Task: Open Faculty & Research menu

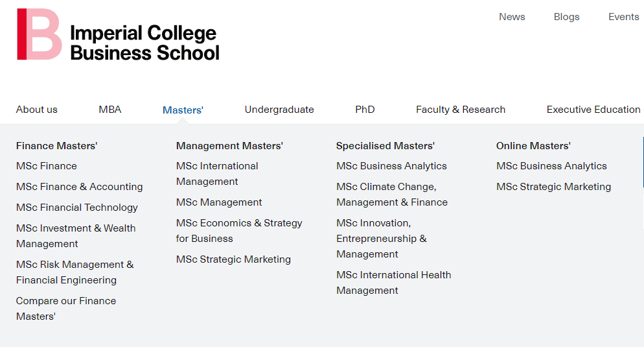Action: [x=461, y=110]
